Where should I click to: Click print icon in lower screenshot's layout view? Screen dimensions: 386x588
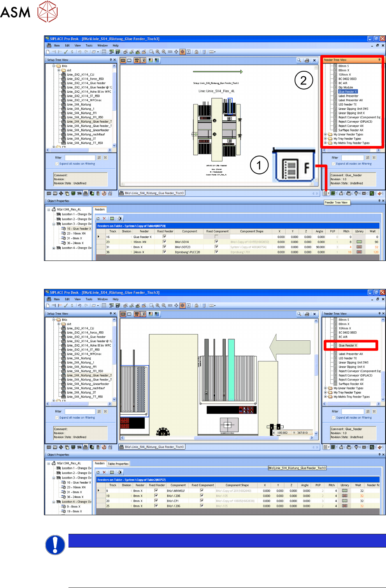click(x=307, y=314)
